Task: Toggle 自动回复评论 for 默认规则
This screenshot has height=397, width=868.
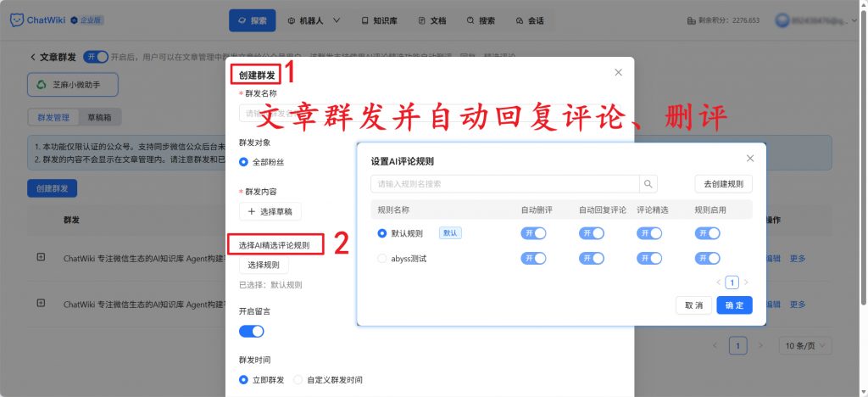Action: coord(591,233)
